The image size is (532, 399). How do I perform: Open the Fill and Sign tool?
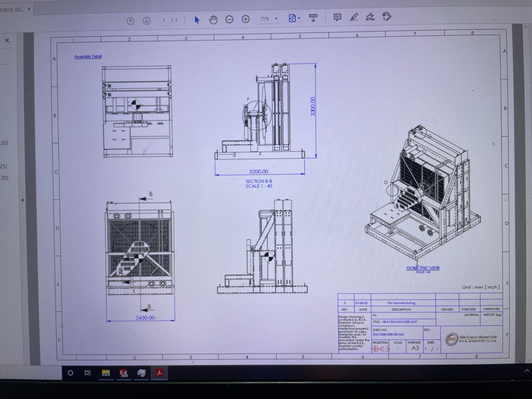click(x=370, y=17)
